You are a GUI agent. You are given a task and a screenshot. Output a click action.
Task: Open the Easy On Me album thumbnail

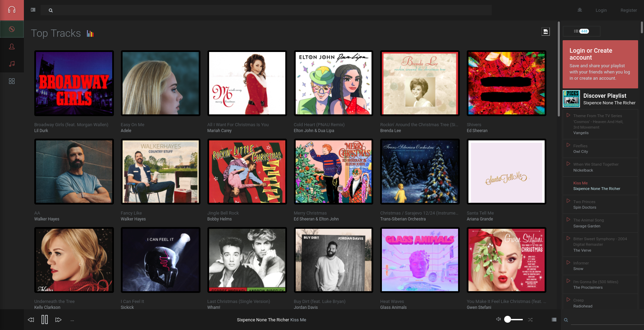[x=161, y=83]
